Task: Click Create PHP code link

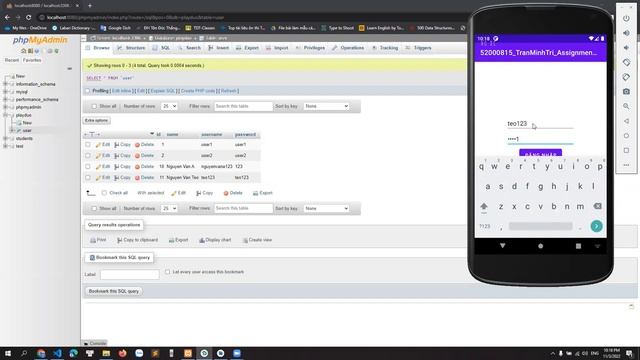Action: click(198, 91)
